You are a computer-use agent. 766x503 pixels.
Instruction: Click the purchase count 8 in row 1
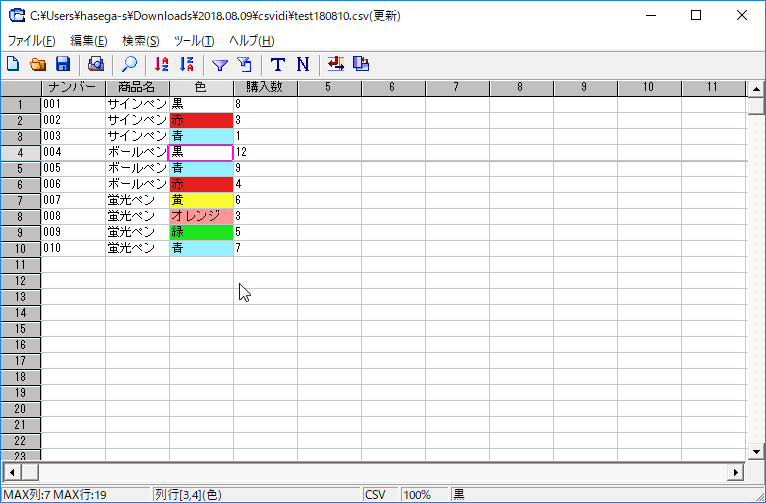(x=265, y=104)
